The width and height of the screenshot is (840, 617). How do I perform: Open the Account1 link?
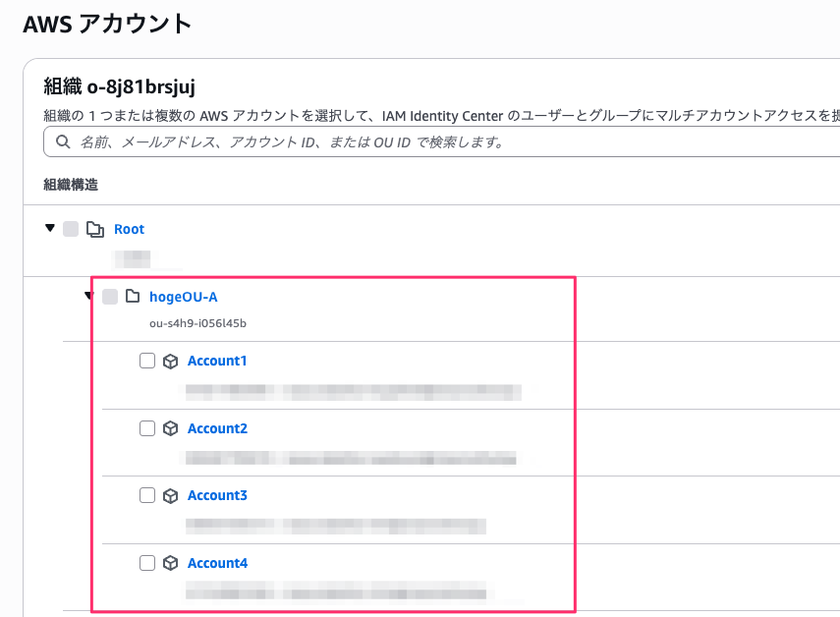pos(217,361)
